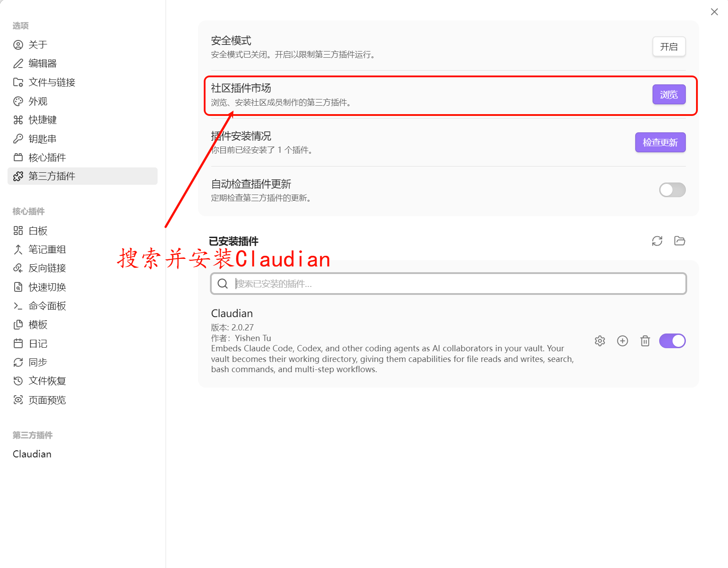Click the 版本: 2.0.27 text
Screen dimensions: 728x568
coord(232,327)
